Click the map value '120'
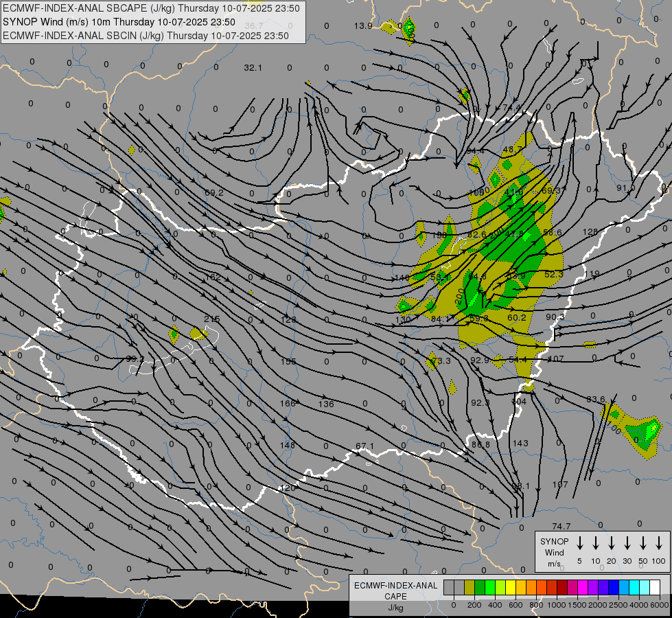The width and height of the screenshot is (672, 618). [288, 488]
